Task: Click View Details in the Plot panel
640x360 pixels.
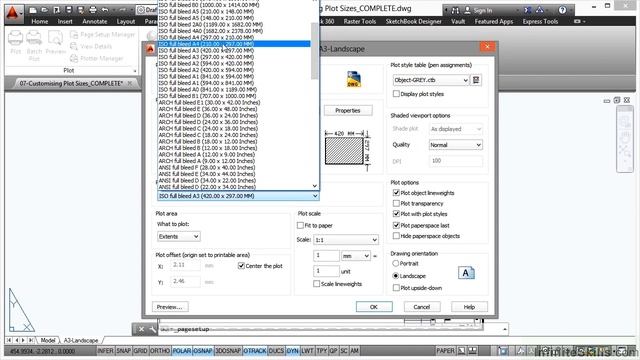Action: click(91, 47)
